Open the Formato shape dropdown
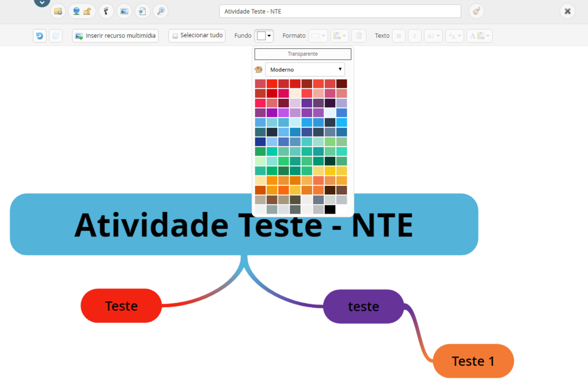Screen dimensions: 588x390 click(318, 36)
